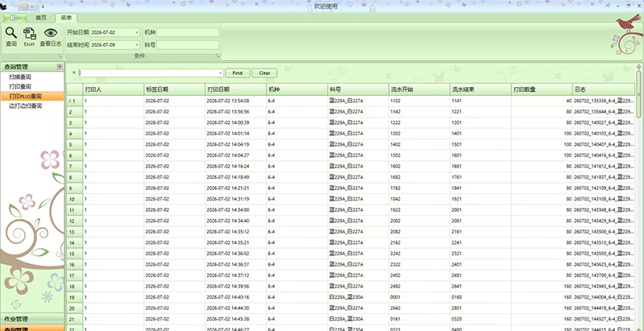Select row indicator 10 in the grid
The height and width of the screenshot is (331, 644).
coord(74,199)
